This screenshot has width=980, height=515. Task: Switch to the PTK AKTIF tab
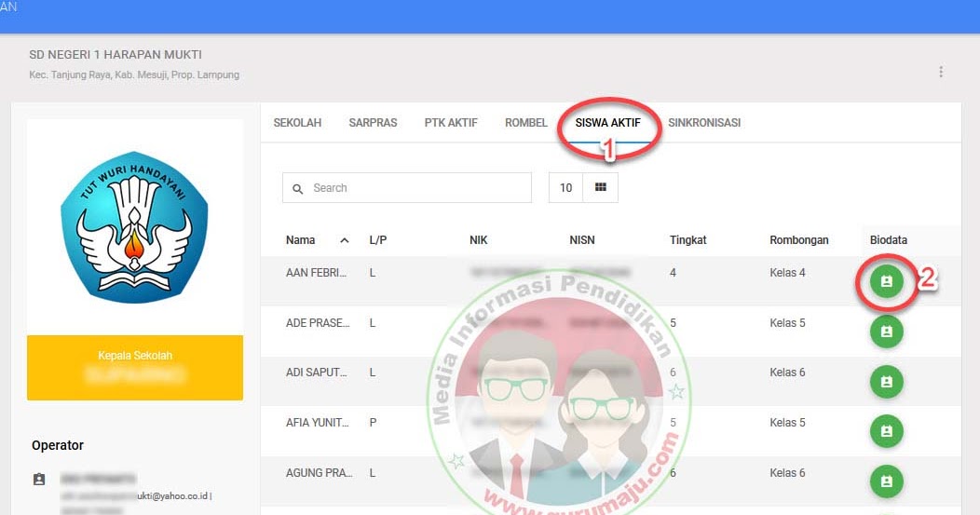coord(451,123)
